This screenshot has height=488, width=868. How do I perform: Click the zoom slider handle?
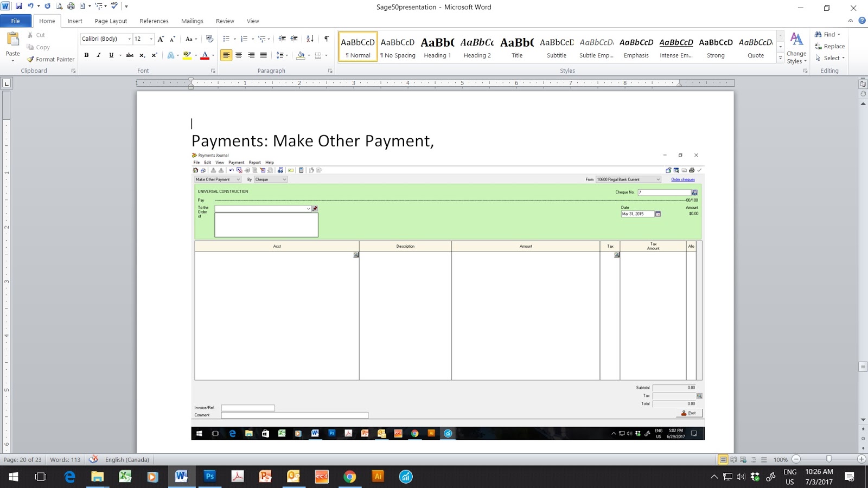(x=828, y=459)
